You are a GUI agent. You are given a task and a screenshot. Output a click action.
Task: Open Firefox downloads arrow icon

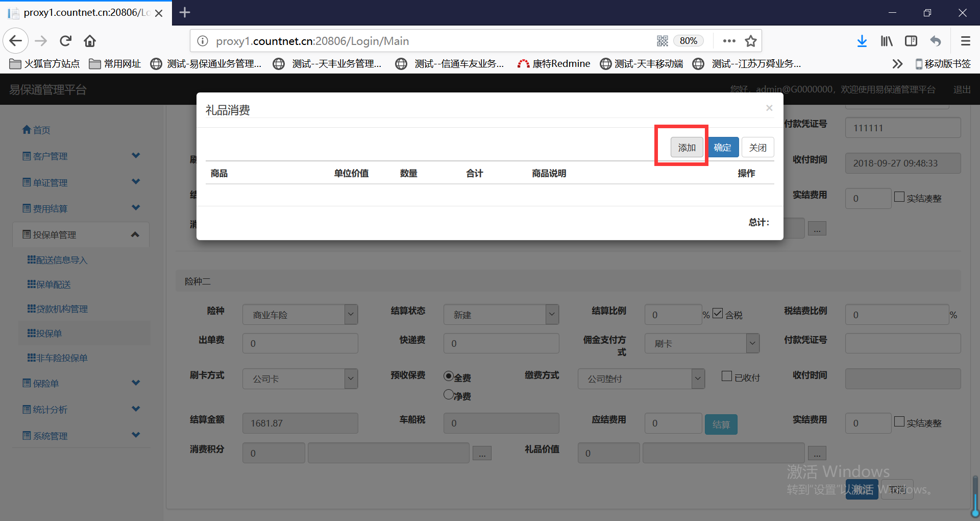(862, 41)
